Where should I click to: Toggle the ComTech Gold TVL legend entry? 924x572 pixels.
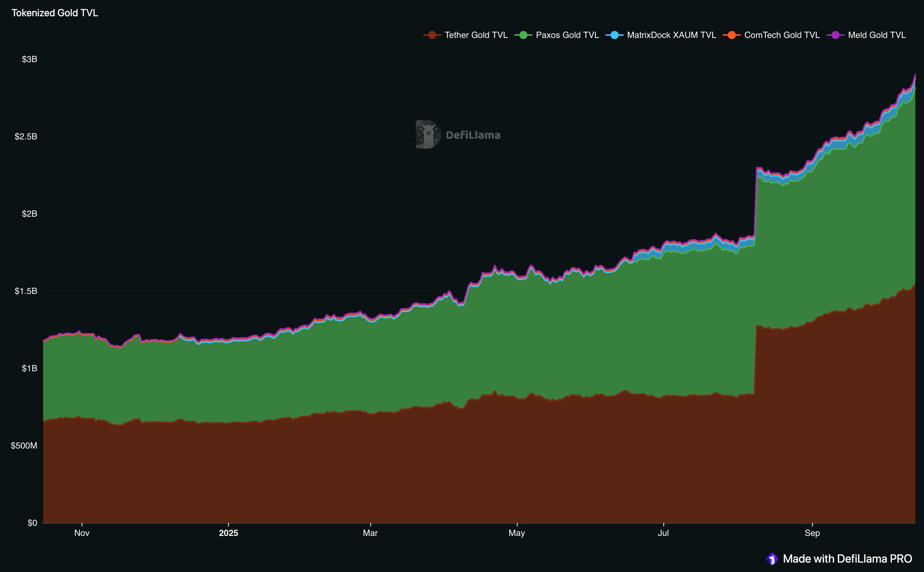point(781,35)
